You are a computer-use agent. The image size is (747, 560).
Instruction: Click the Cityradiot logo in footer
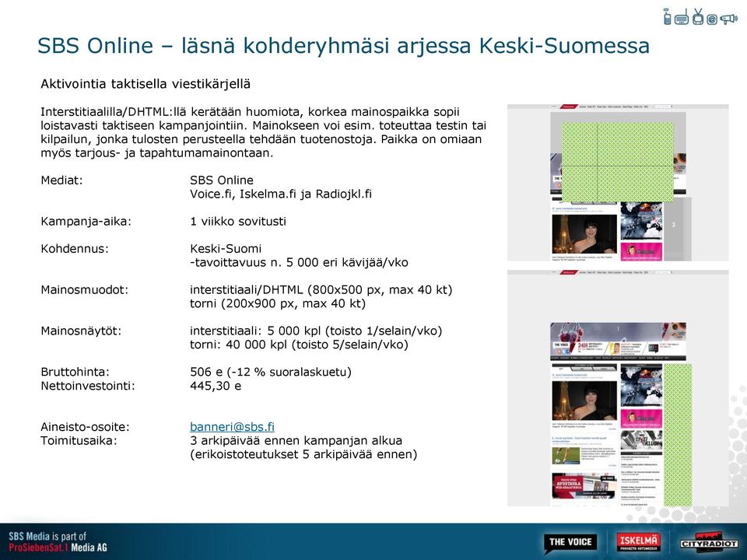click(x=709, y=542)
